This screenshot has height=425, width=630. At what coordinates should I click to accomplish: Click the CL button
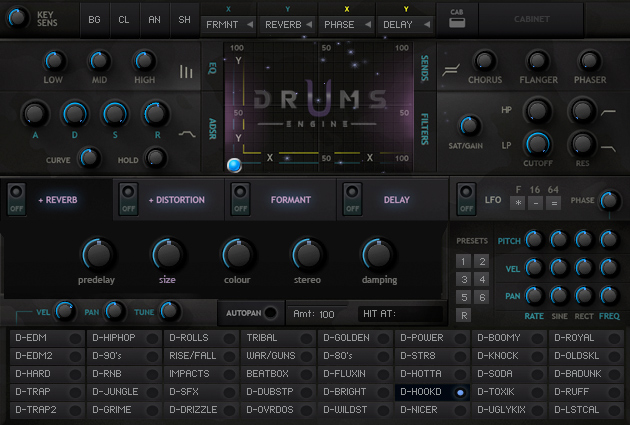click(x=124, y=20)
